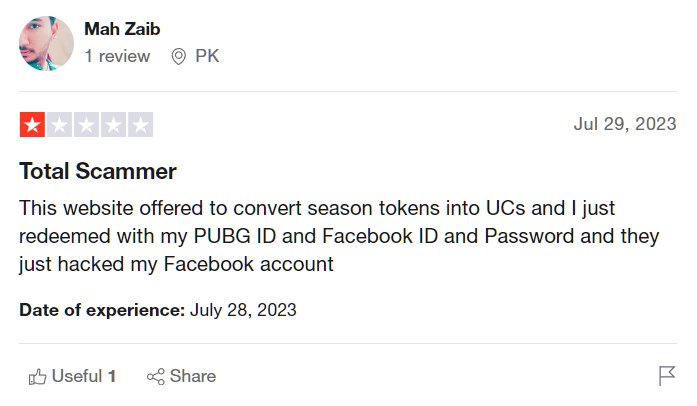697x406 pixels.
Task: Open Mah Zaib's profile picture
Action: [46, 44]
